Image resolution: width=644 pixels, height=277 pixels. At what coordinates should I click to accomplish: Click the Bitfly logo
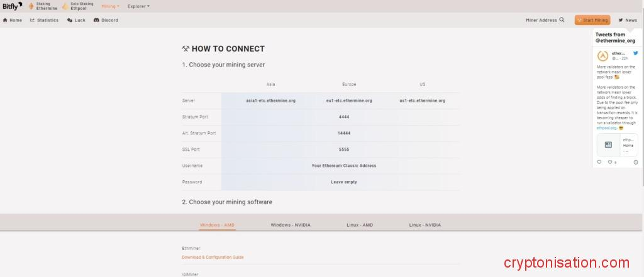13,6
